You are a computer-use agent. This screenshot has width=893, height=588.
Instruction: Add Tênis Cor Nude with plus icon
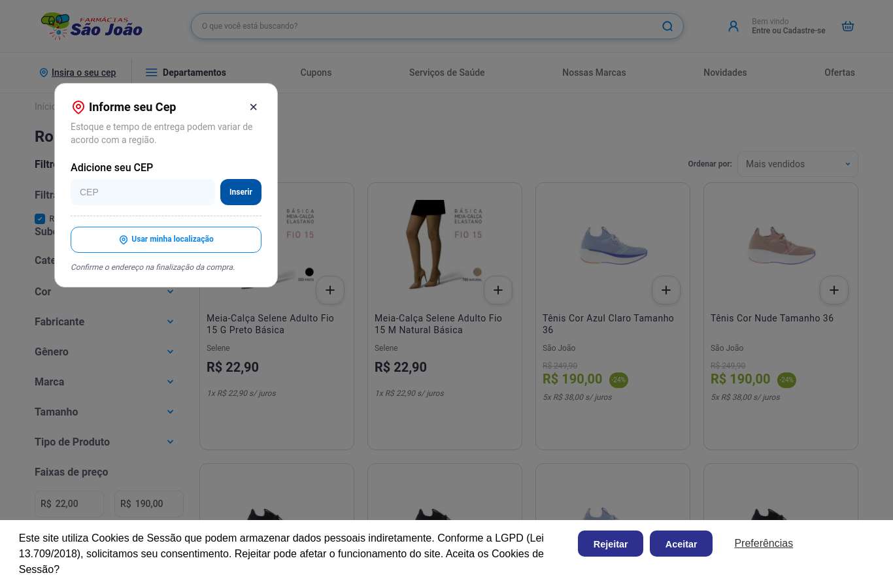click(x=834, y=290)
